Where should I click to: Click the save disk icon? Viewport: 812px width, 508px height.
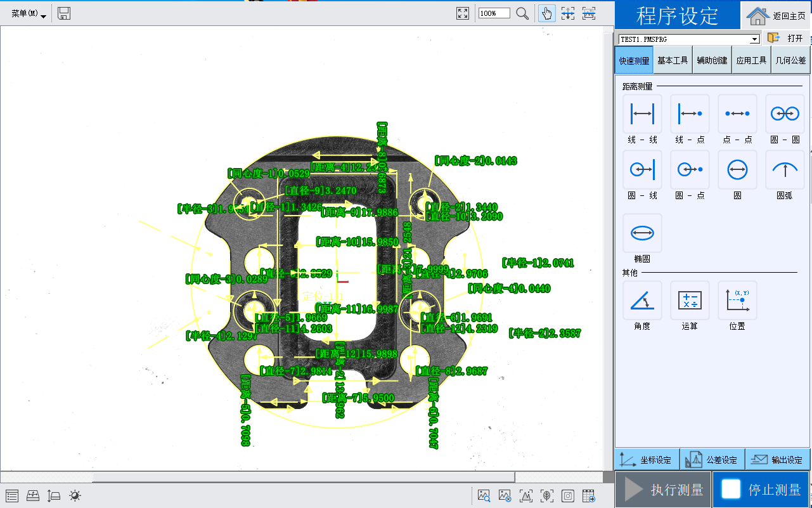coord(64,13)
